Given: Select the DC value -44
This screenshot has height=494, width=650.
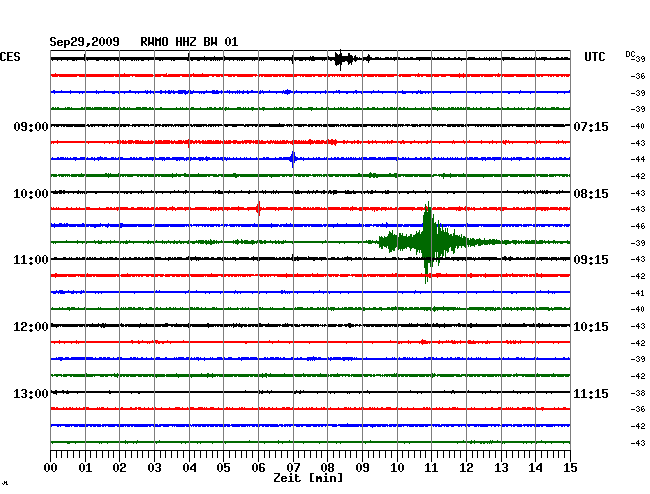Looking at the screenshot, I should tap(638, 159).
